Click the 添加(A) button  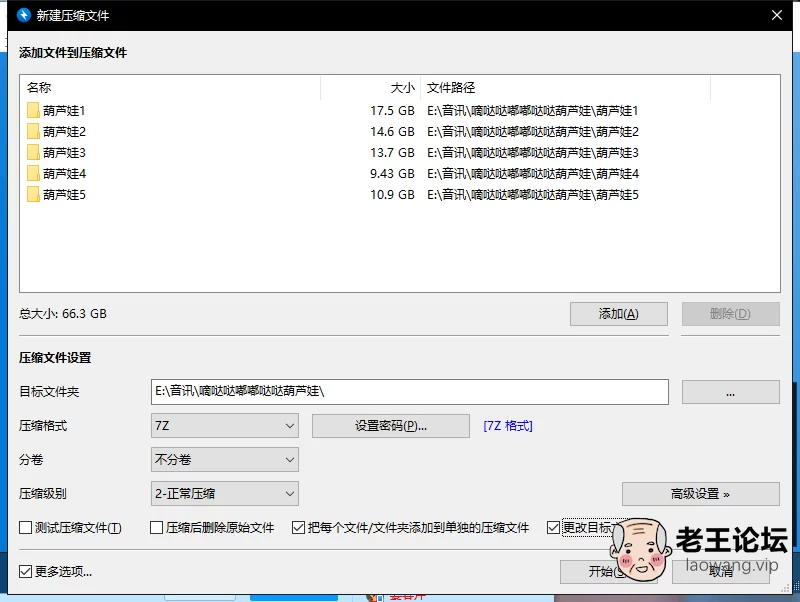pyautogui.click(x=618, y=314)
